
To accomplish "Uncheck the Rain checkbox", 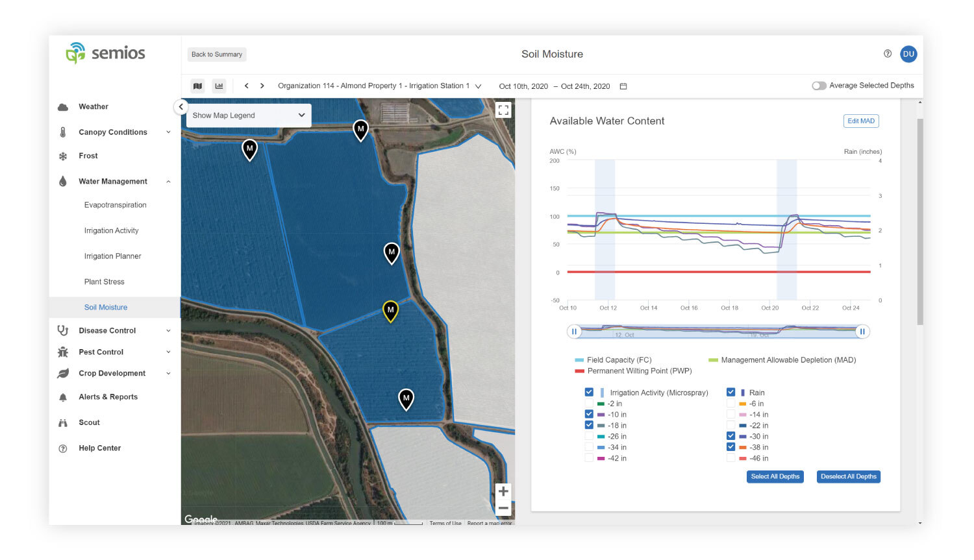I will (x=730, y=393).
